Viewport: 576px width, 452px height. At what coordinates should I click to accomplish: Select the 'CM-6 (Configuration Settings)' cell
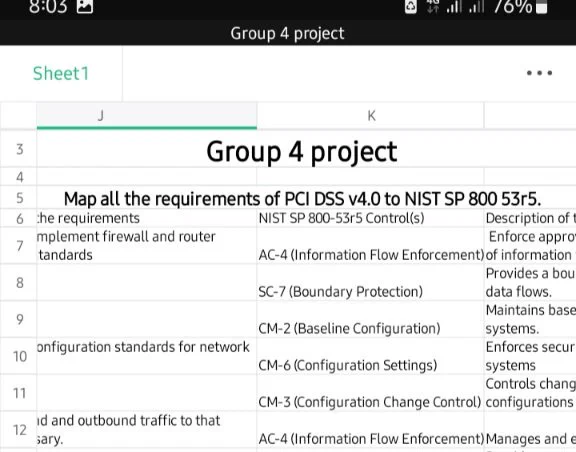pyautogui.click(x=371, y=356)
